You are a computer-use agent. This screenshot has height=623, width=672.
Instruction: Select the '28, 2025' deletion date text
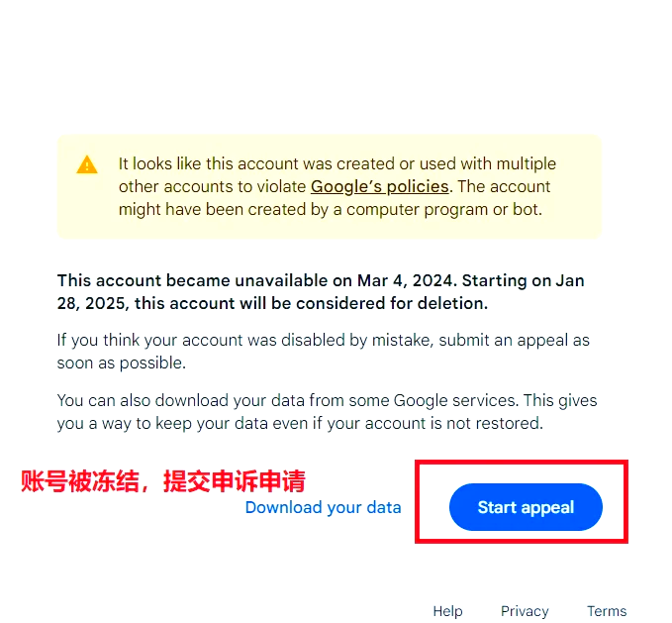coord(91,303)
